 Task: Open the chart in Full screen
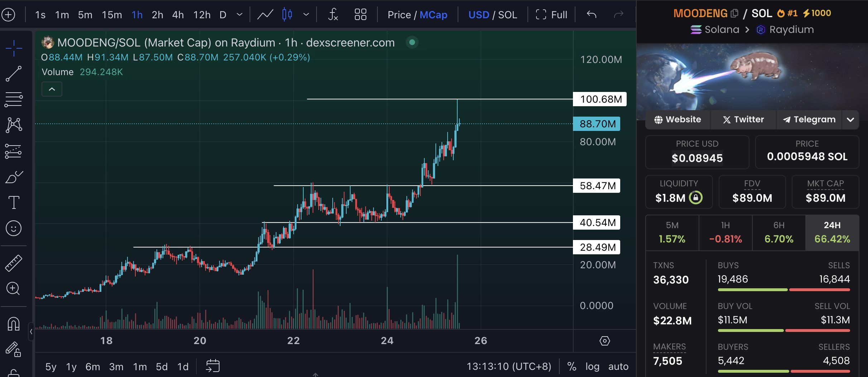(x=551, y=15)
